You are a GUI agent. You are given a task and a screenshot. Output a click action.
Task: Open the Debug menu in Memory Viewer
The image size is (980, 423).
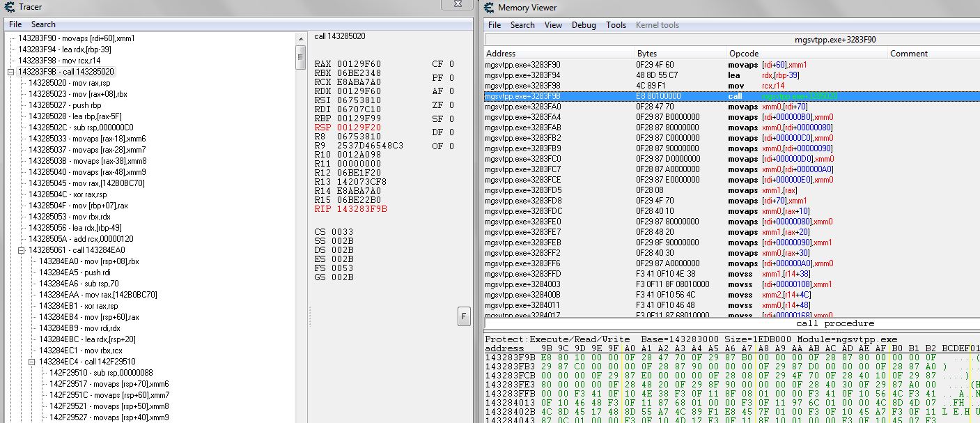click(584, 25)
